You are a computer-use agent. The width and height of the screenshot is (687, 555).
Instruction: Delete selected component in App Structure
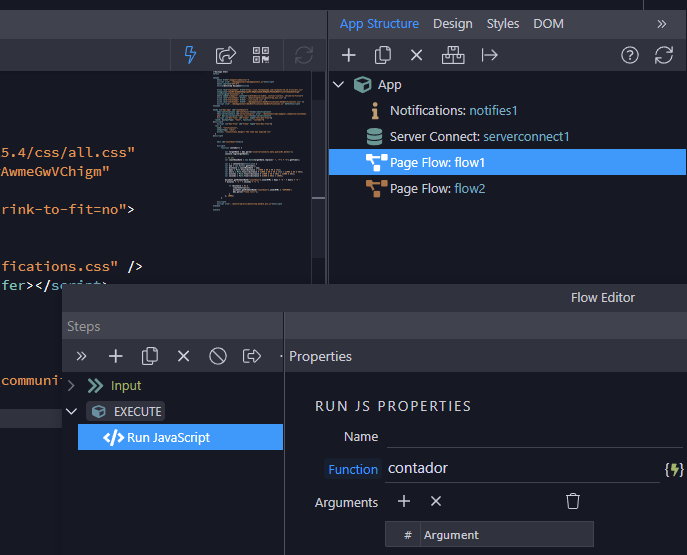(x=417, y=55)
